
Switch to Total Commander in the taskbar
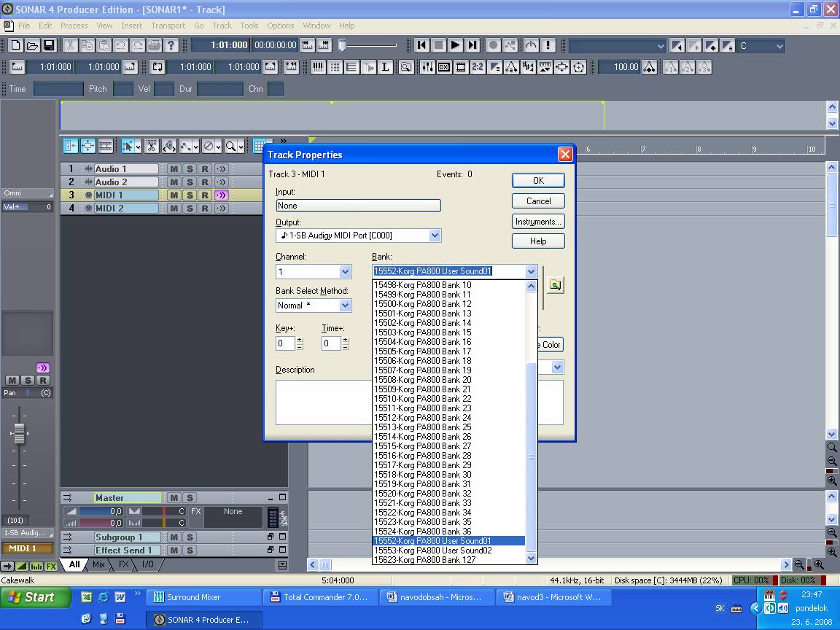[320, 596]
